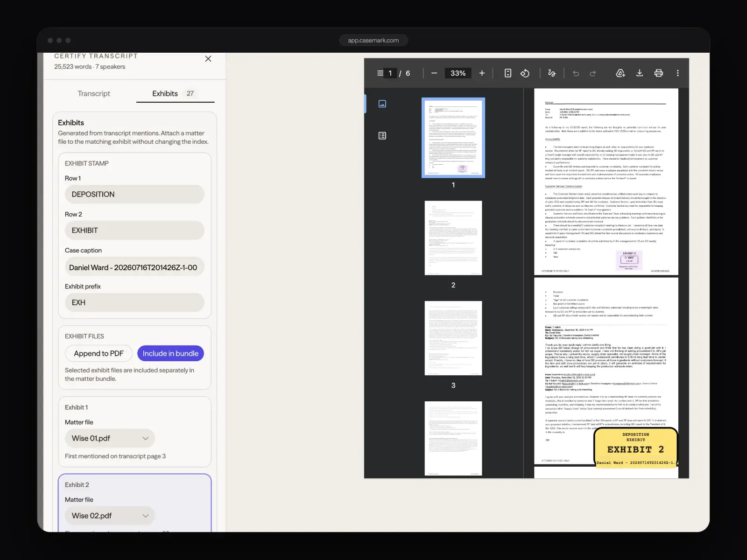Screen dimensions: 747x560
Task: Click the app.casemark.com address bar
Action: (x=373, y=41)
